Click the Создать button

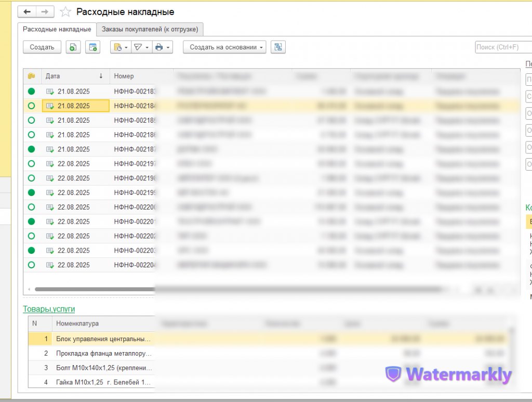42,47
